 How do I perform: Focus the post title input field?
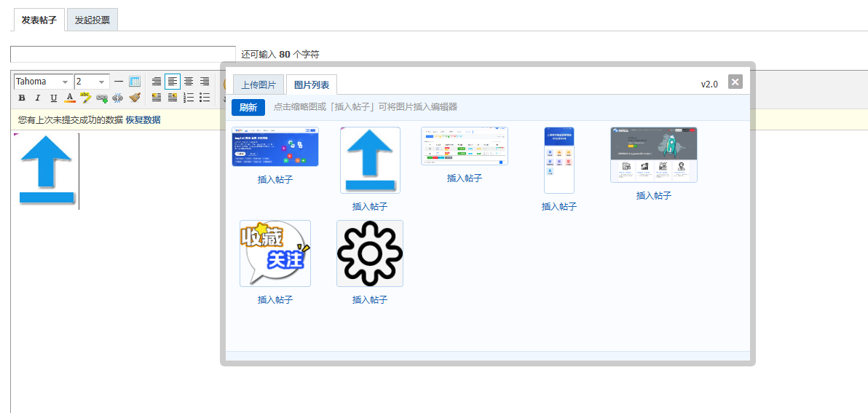point(123,54)
